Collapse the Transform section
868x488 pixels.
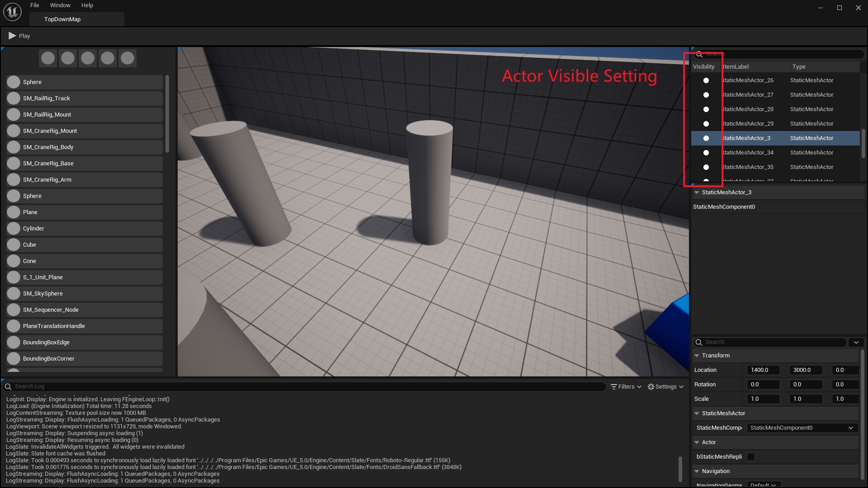[x=697, y=356]
